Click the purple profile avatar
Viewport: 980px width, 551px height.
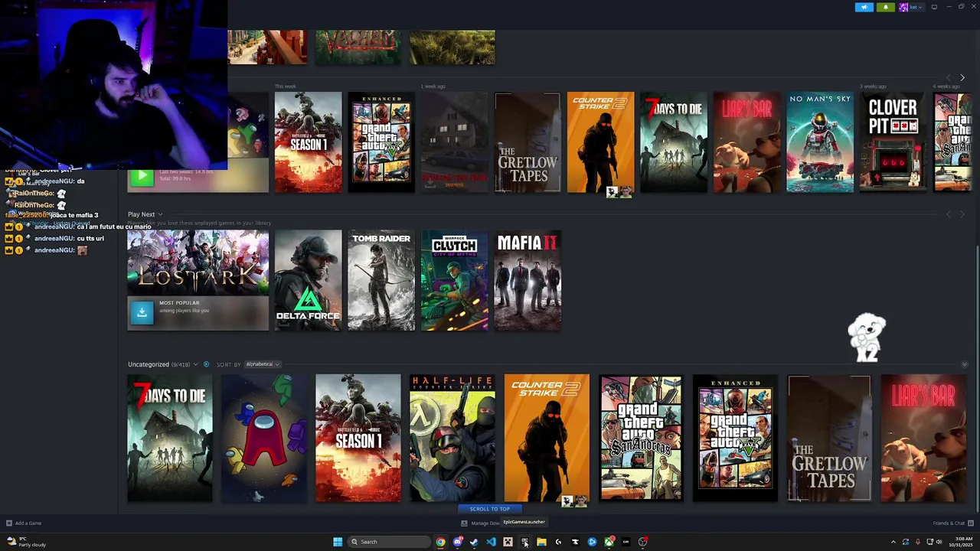point(903,7)
